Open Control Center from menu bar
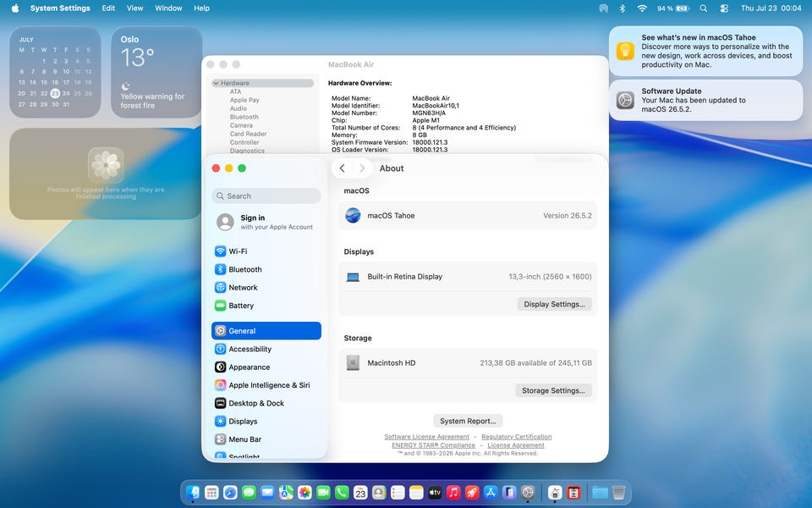The image size is (812, 508). [x=724, y=8]
